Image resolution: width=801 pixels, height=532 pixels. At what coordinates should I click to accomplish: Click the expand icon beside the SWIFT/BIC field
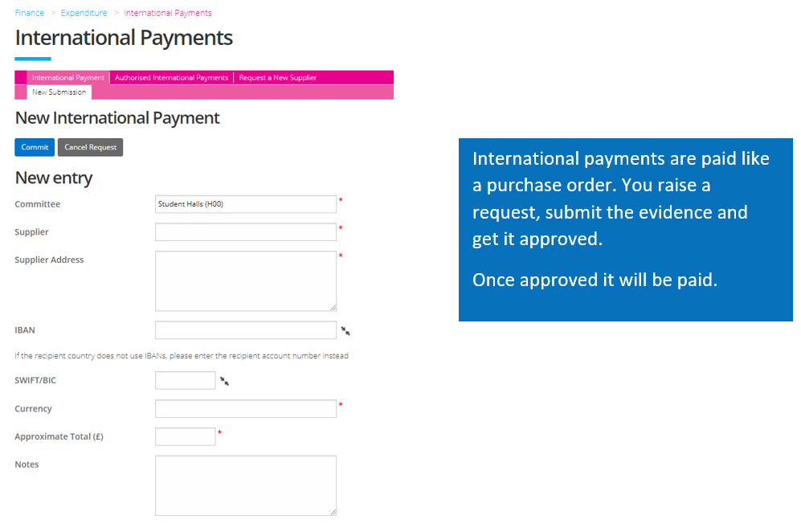point(224,380)
